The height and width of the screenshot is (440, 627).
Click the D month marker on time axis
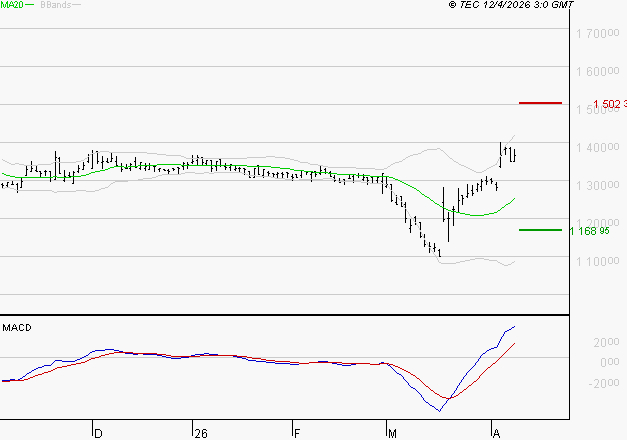pos(98,433)
